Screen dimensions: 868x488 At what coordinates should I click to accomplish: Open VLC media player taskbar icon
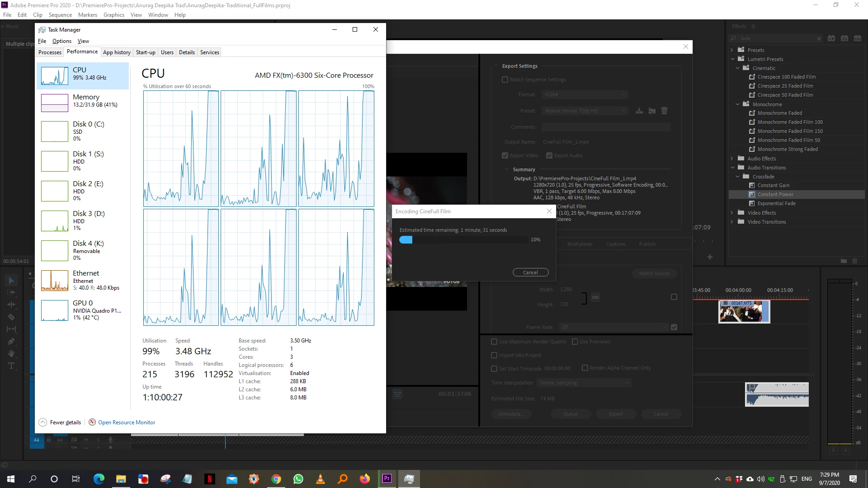321,479
